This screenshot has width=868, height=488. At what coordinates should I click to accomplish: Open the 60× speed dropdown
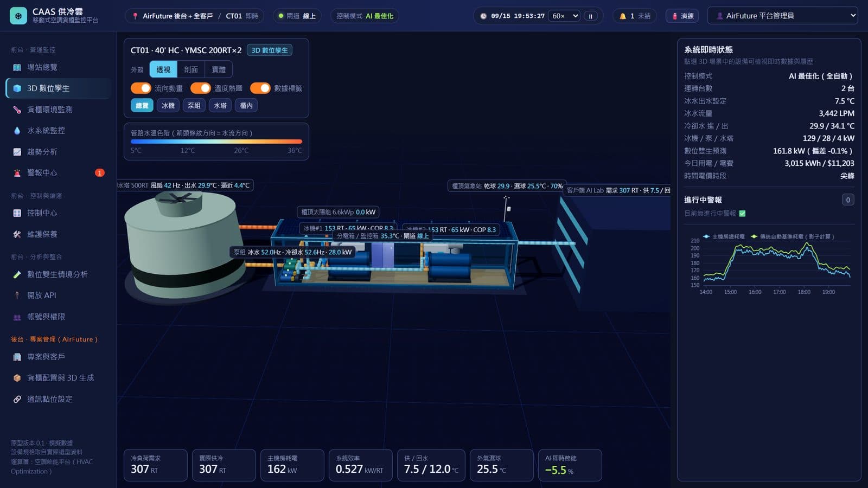[565, 16]
